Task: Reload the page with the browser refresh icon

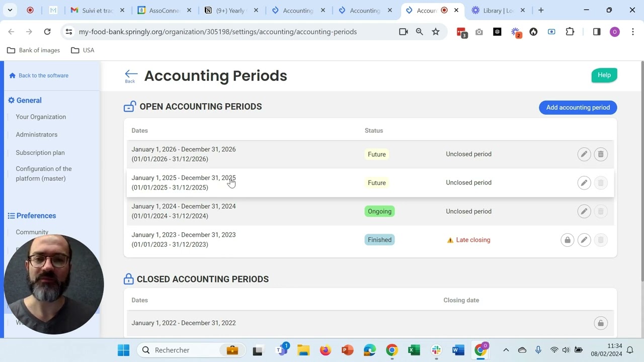Action: (47, 32)
